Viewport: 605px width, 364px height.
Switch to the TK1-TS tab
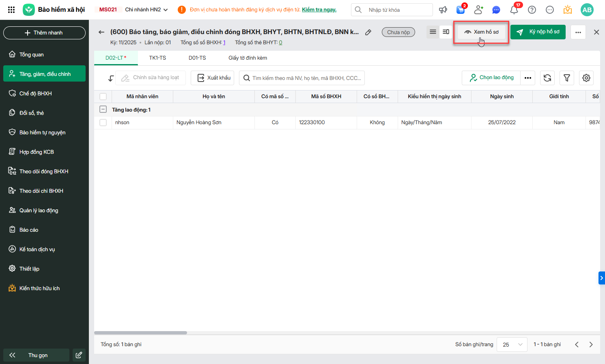(157, 58)
